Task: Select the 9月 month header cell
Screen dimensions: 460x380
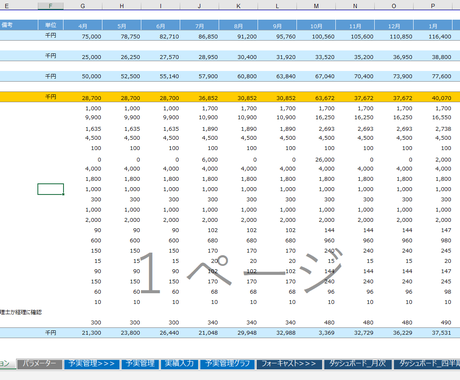Action: click(x=277, y=25)
